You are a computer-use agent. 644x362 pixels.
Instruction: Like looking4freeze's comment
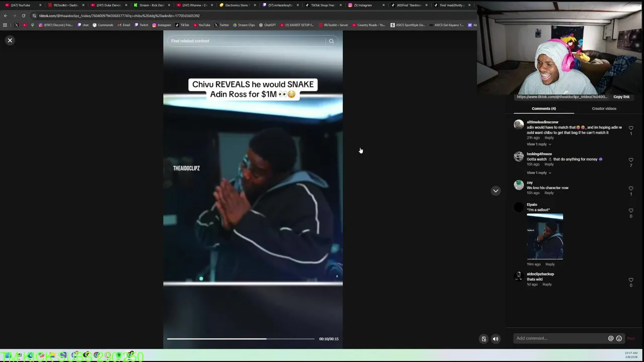pyautogui.click(x=631, y=160)
